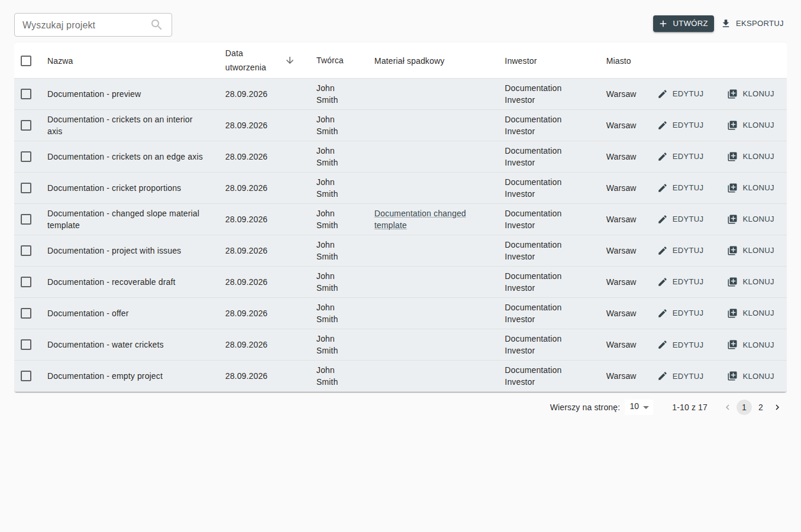Click the Utwórz button

tap(683, 24)
